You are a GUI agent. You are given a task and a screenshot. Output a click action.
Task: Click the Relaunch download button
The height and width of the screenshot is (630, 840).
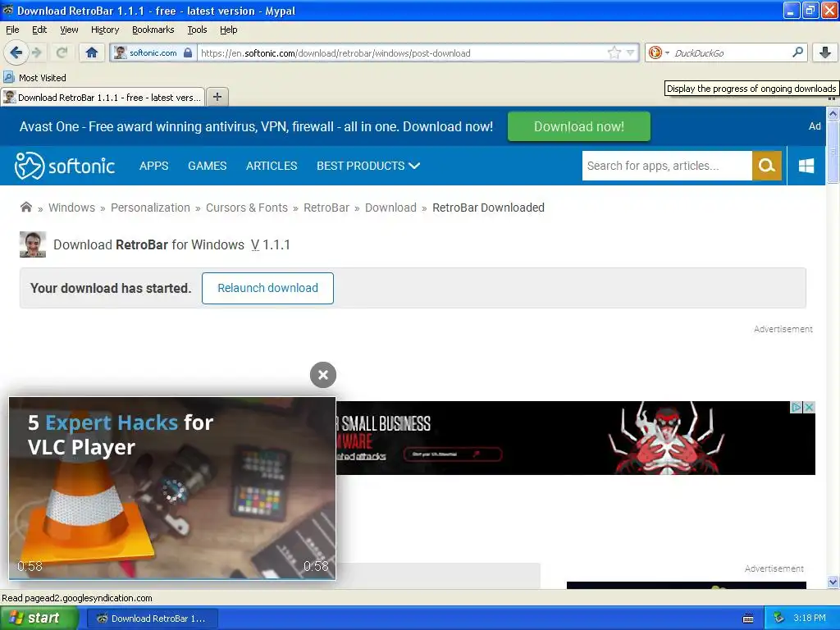[x=267, y=288]
